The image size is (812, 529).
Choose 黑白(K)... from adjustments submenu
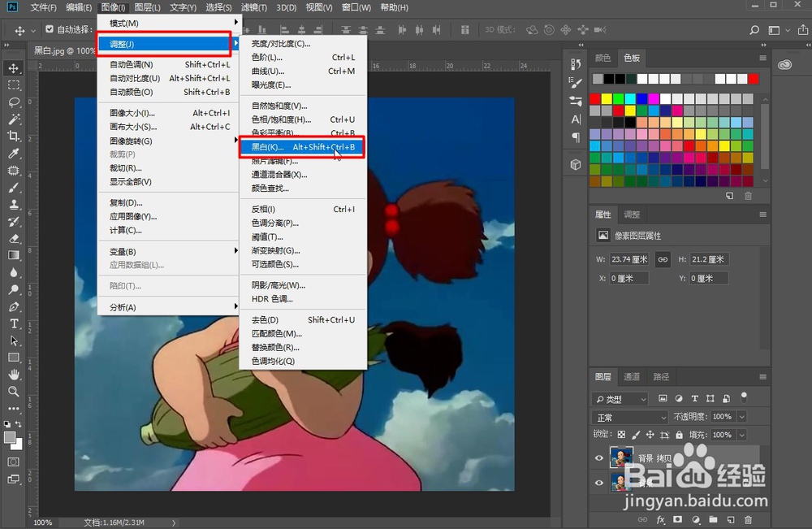(x=303, y=147)
